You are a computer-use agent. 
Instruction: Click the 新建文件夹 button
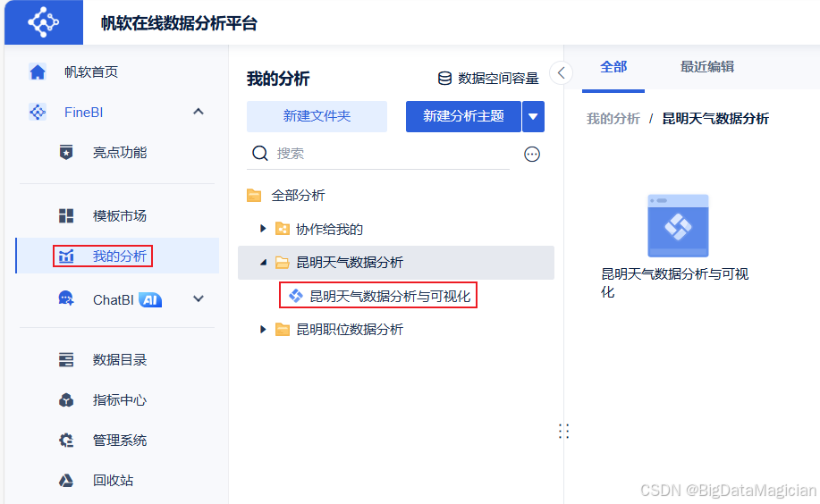point(317,116)
